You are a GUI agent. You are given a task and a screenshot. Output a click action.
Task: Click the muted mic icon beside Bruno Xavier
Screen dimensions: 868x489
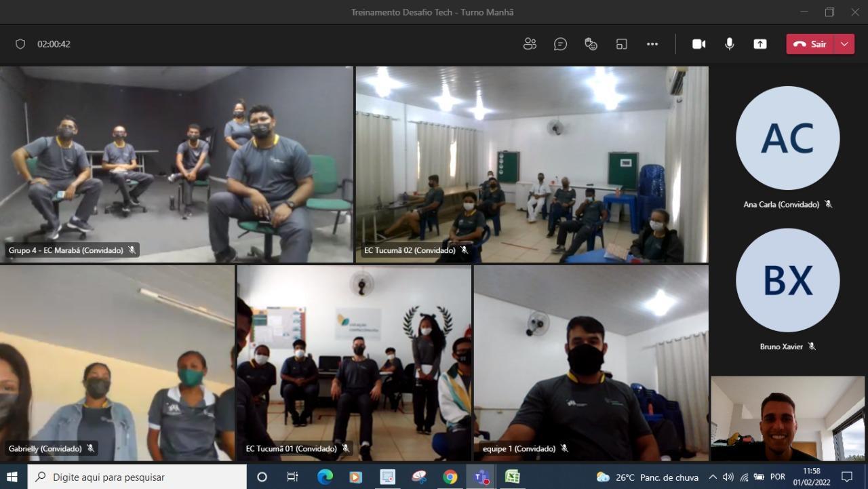click(812, 347)
